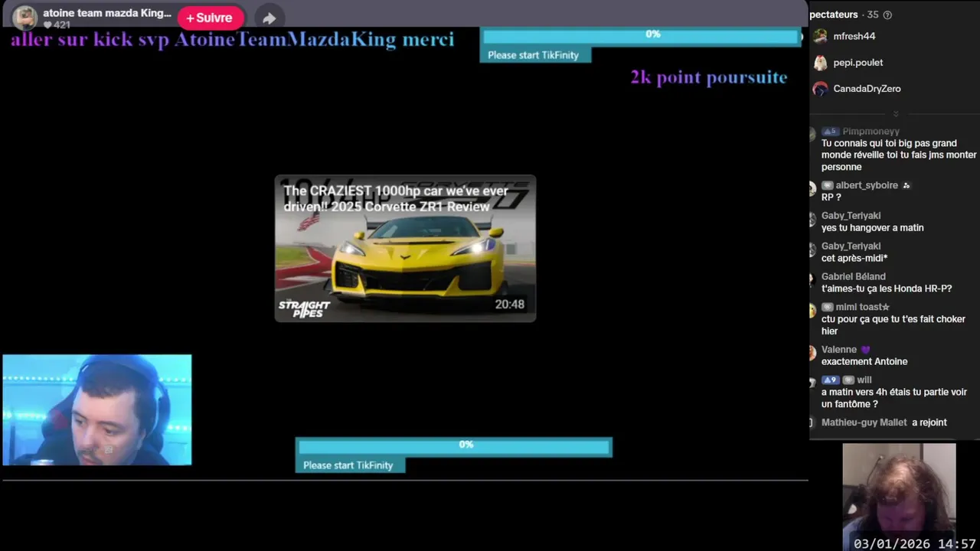Click the heart likes count 421
The height and width of the screenshot is (551, 980).
pyautogui.click(x=57, y=25)
